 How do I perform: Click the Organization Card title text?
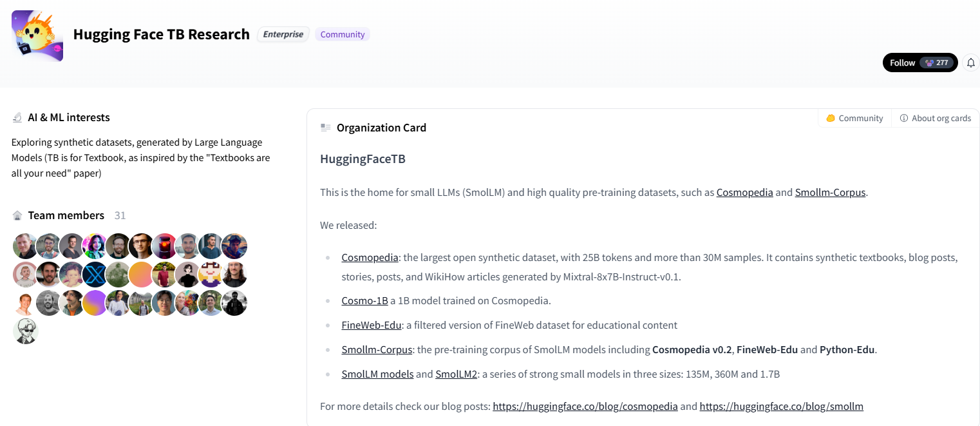point(381,128)
